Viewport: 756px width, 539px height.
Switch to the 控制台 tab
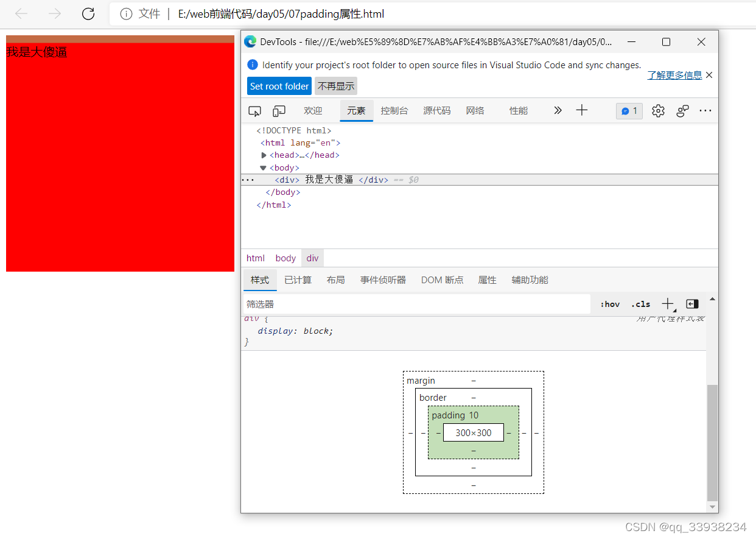pos(394,110)
